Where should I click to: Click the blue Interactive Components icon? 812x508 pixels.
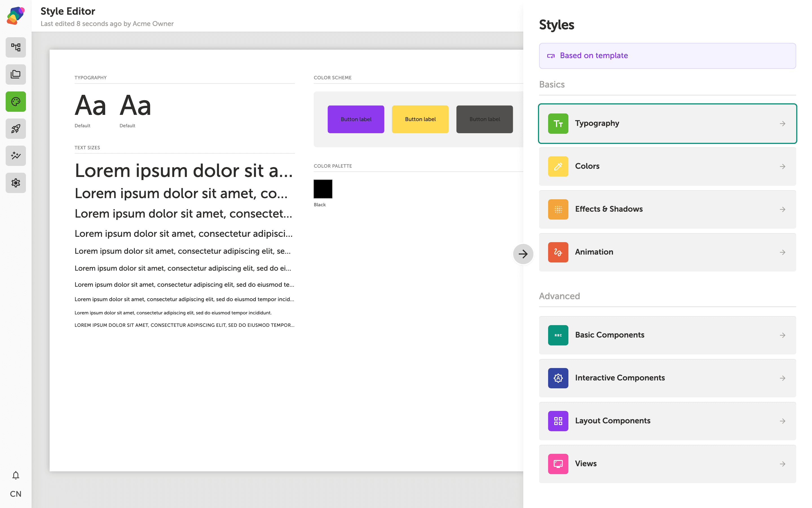coord(558,378)
